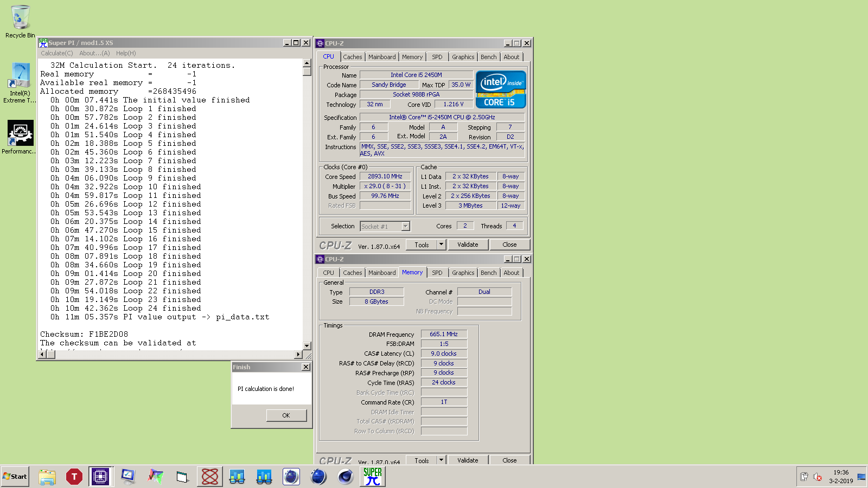Click the power plug tray icon

click(804, 477)
